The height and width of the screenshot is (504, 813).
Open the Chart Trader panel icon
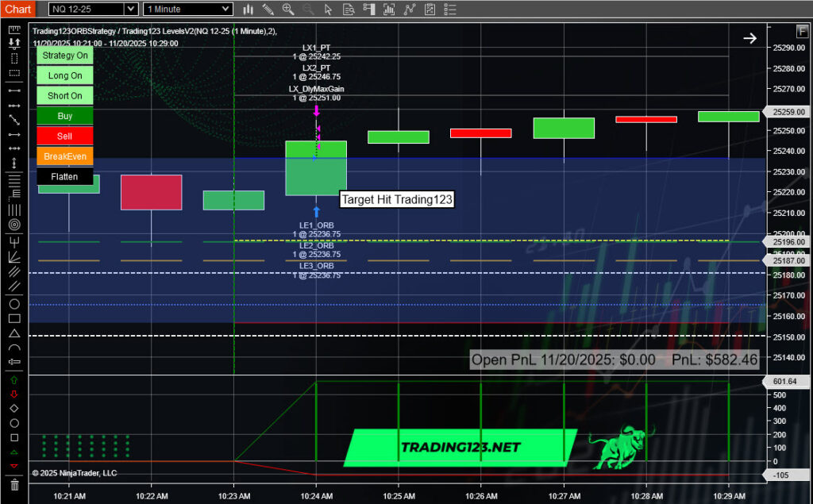[x=368, y=9]
